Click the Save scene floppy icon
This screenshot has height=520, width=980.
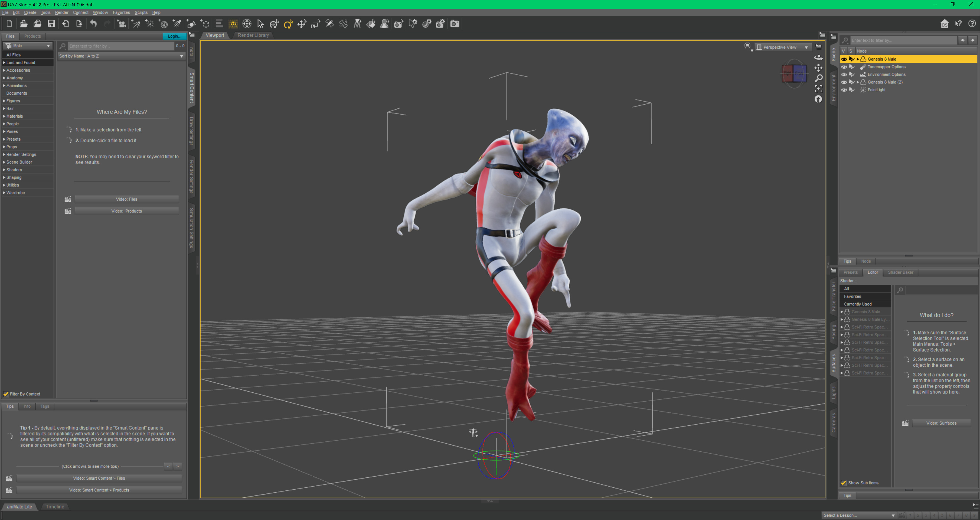click(51, 23)
